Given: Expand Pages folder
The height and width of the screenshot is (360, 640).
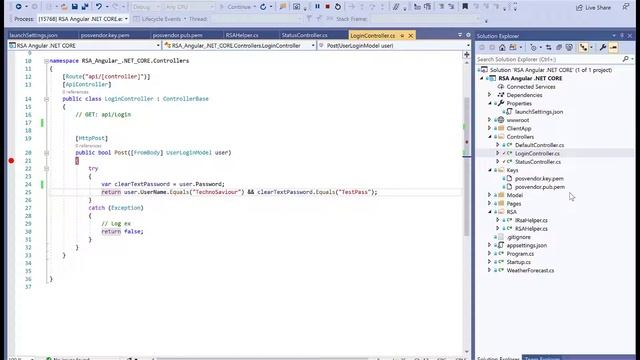Looking at the screenshot, I should coord(489,203).
